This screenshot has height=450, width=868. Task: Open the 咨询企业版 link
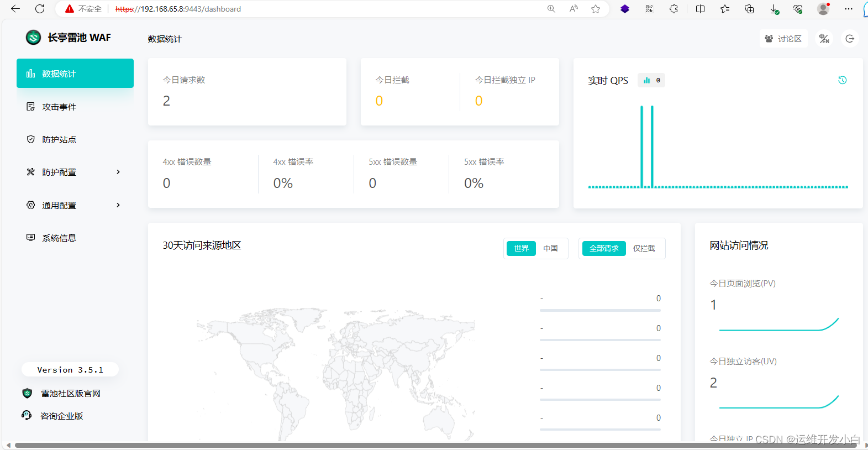click(x=62, y=416)
